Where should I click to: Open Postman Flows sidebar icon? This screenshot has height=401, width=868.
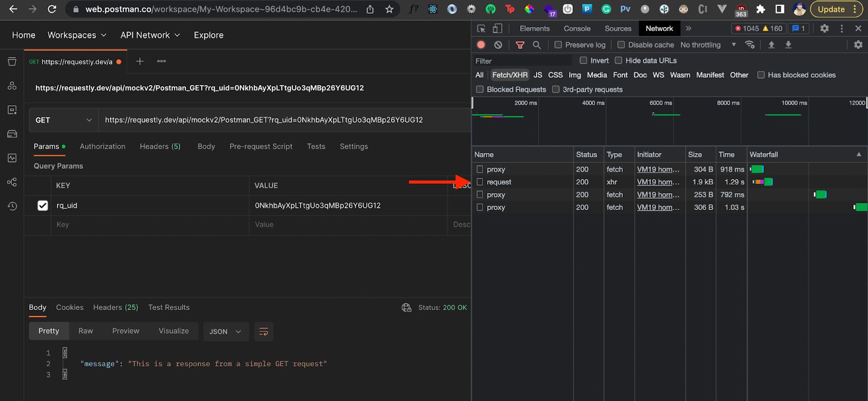point(12,182)
